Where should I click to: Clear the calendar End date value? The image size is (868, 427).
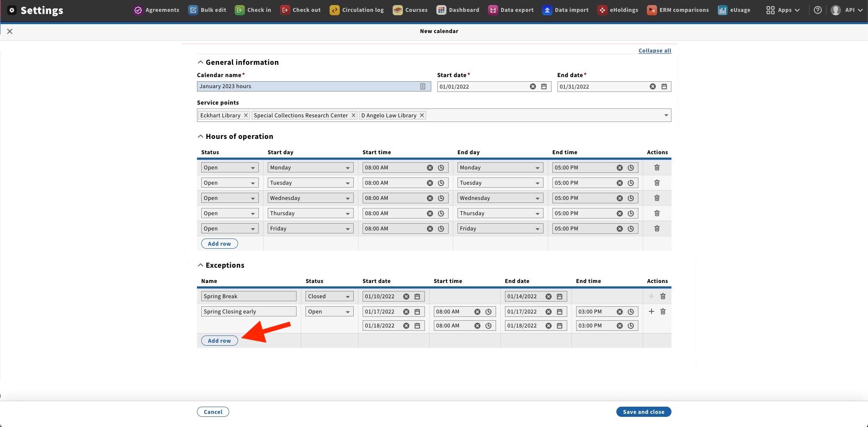(653, 86)
